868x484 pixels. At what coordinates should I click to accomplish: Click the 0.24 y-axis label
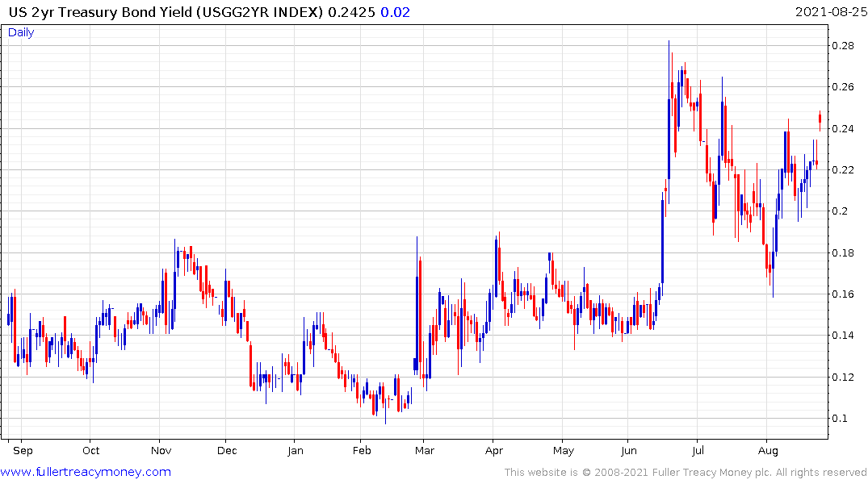point(843,128)
